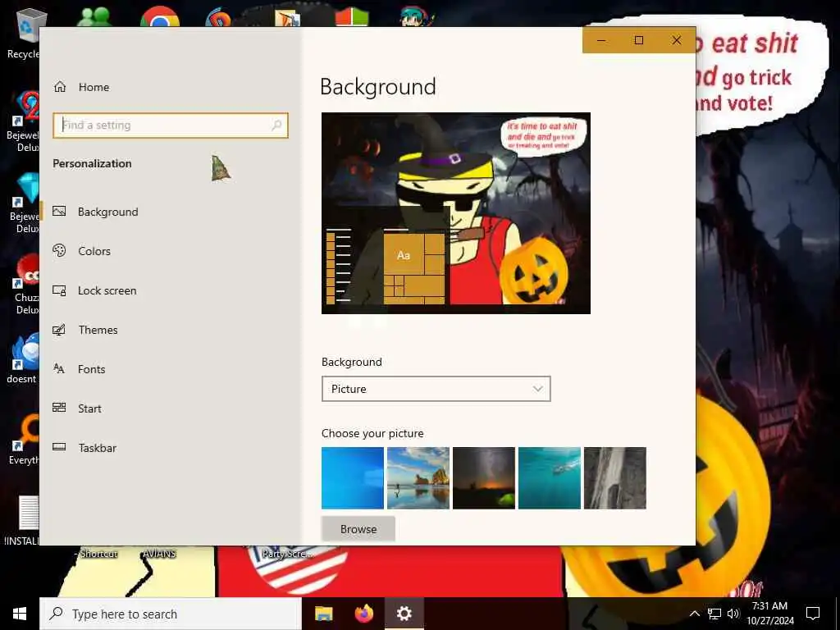Close the Settings window
Viewport: 840px width, 630px height.
(x=677, y=40)
